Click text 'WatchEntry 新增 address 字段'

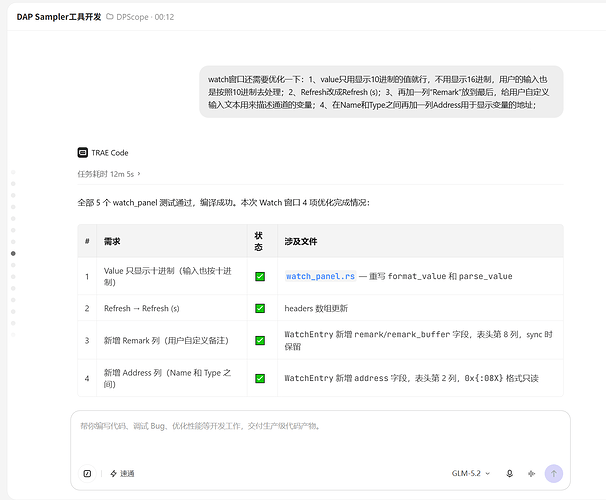347,378
